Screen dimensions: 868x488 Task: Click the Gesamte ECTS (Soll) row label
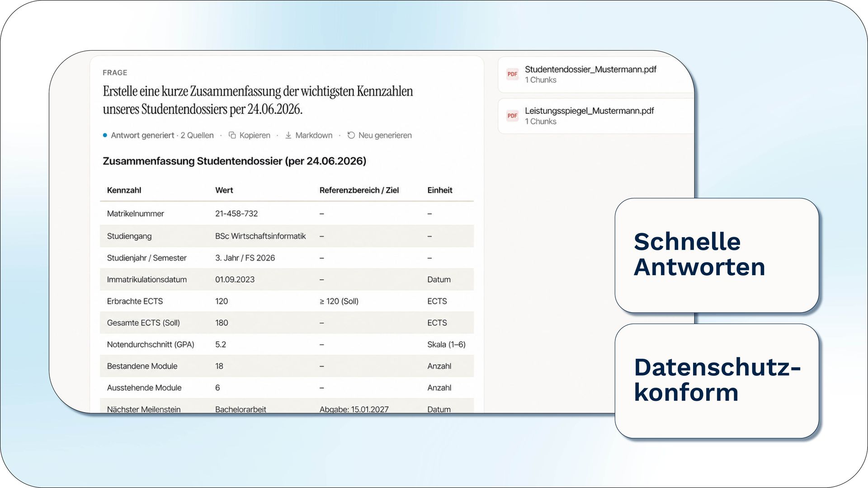[x=143, y=323]
